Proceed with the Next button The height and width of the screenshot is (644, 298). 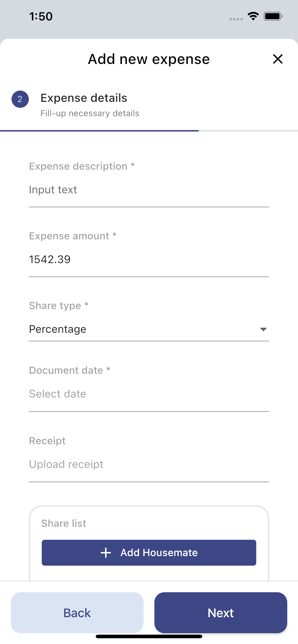pos(221,613)
